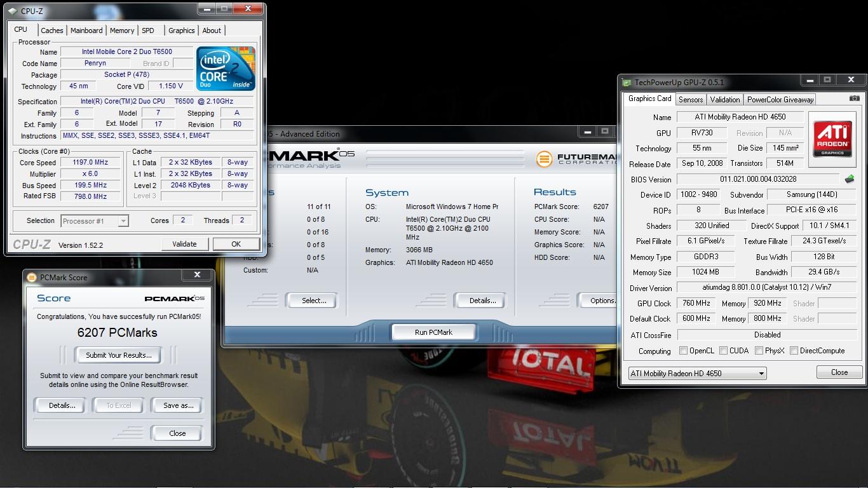
Task: Click the '6207 PCMarks' score text
Action: point(117,332)
